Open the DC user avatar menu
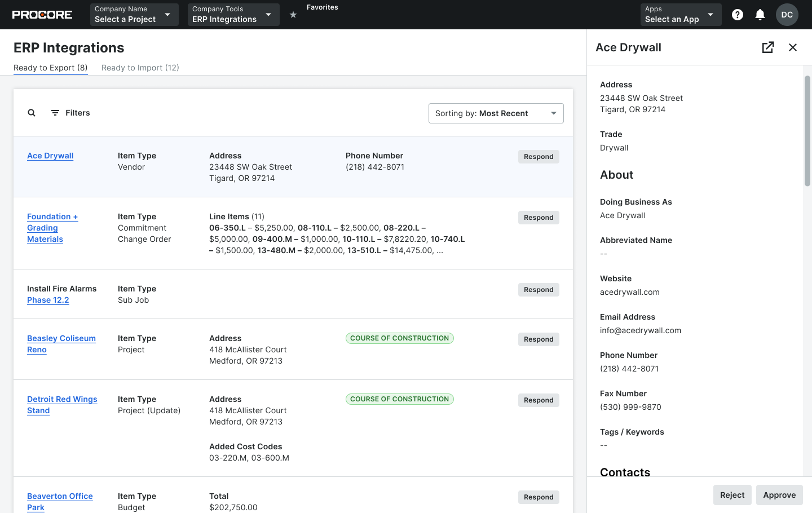 click(x=787, y=15)
